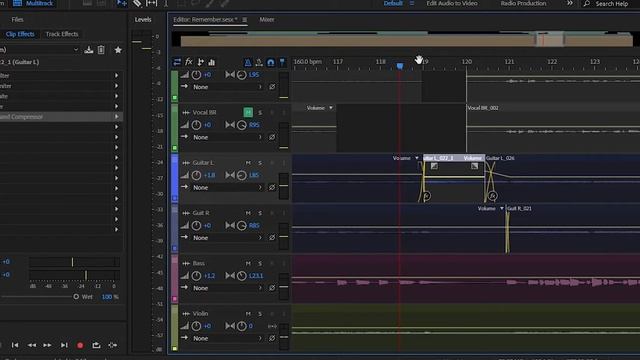Toggle the skip selection icon in transport
The height and width of the screenshot is (360, 640).
tap(113, 345)
